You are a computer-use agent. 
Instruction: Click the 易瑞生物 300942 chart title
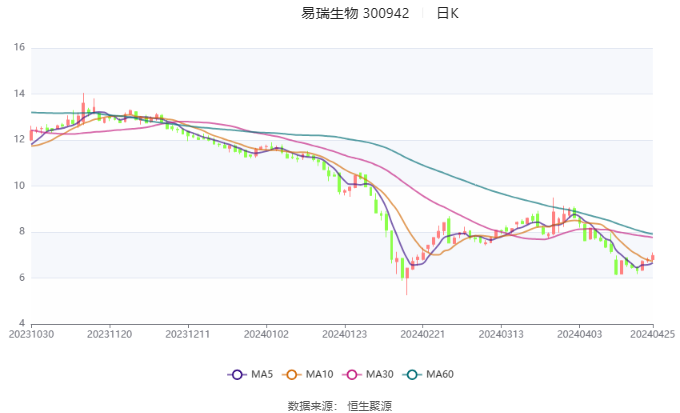(355, 13)
